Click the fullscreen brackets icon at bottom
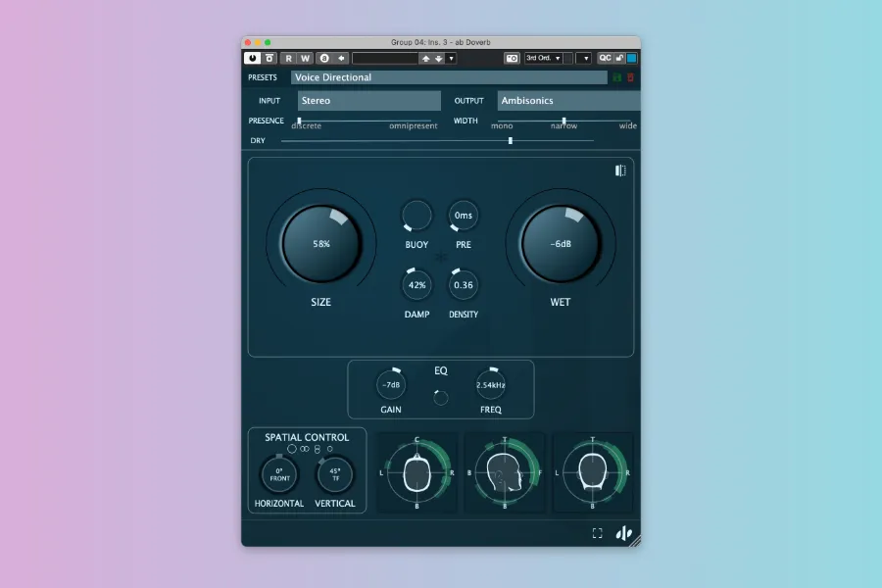The width and height of the screenshot is (882, 588). (x=597, y=533)
